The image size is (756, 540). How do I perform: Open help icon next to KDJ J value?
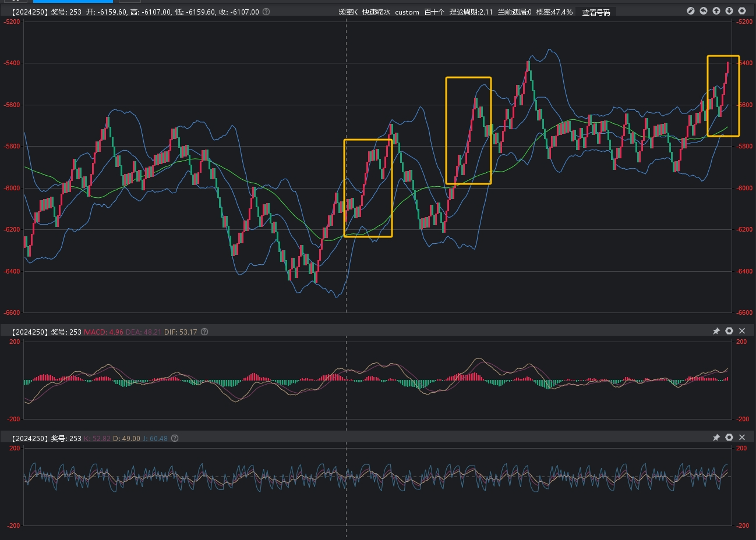(x=175, y=438)
